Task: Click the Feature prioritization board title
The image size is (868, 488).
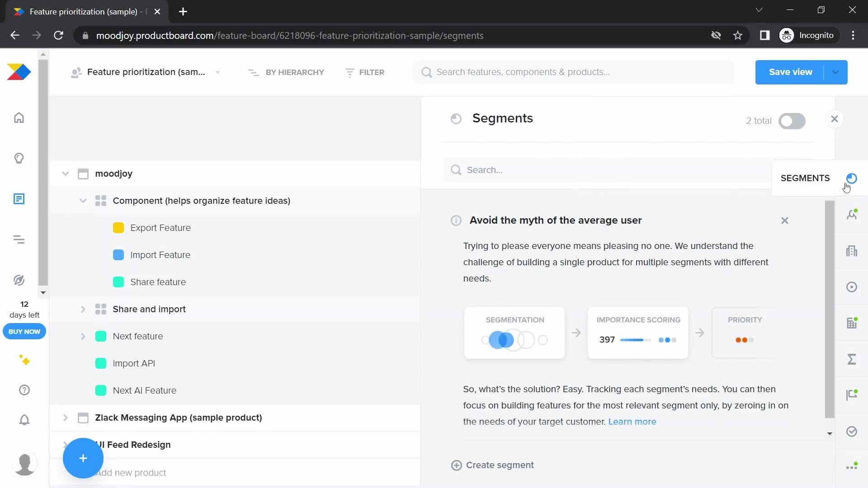Action: 146,72
